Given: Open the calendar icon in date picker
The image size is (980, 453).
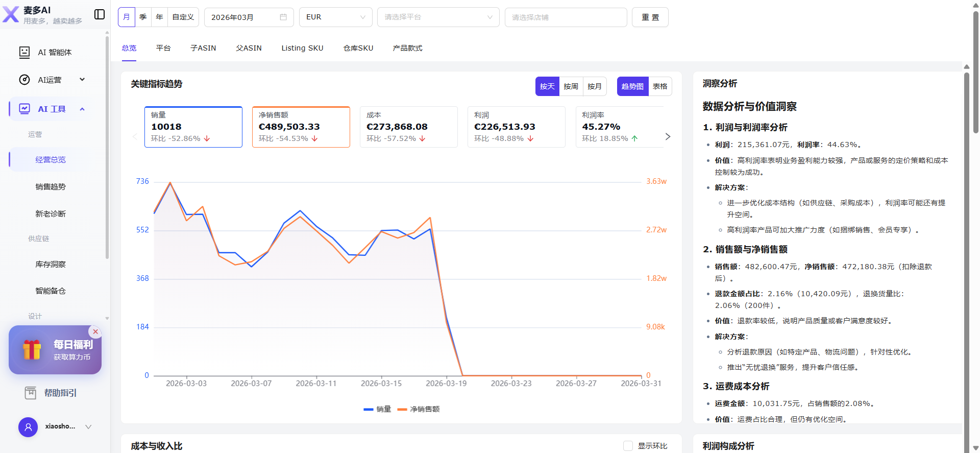Looking at the screenshot, I should click(x=283, y=17).
